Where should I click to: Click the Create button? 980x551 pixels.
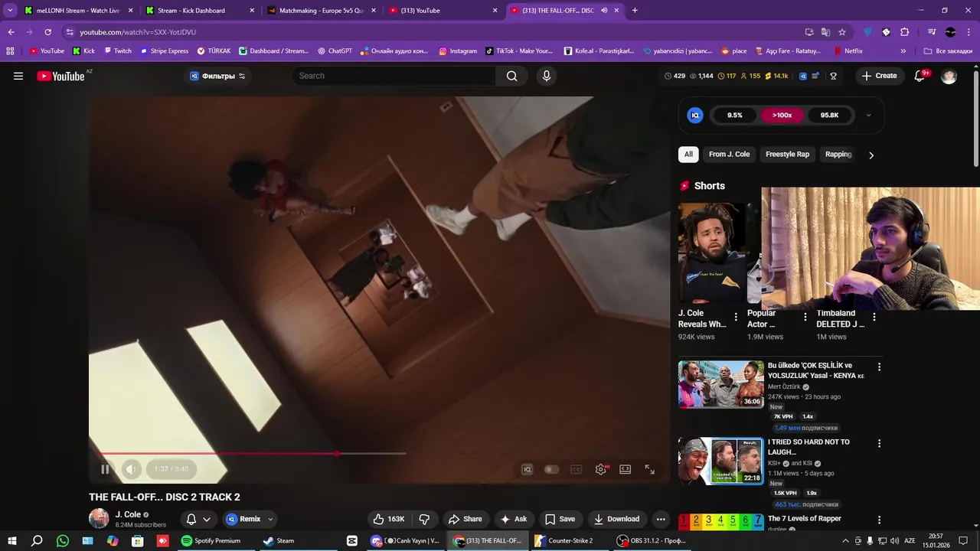pyautogui.click(x=879, y=76)
